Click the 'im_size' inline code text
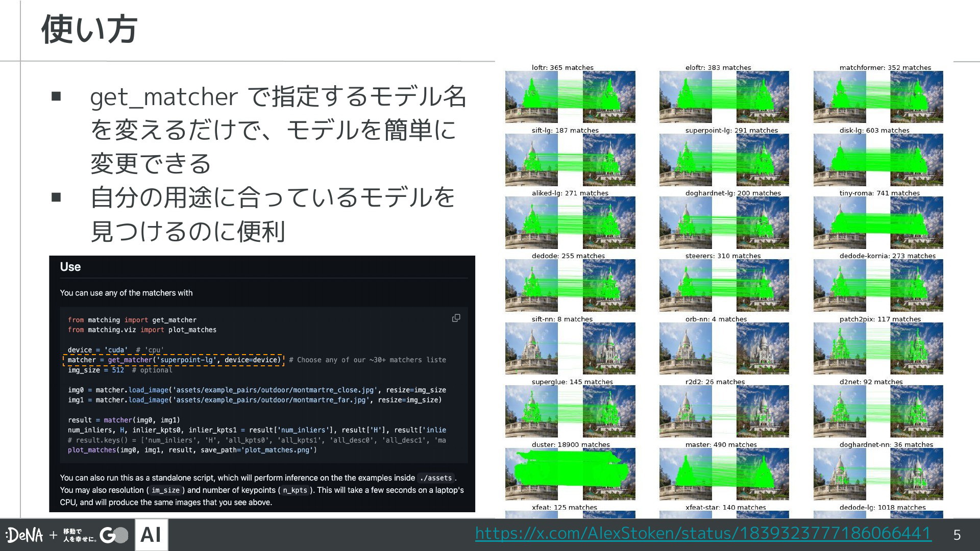 pyautogui.click(x=165, y=490)
